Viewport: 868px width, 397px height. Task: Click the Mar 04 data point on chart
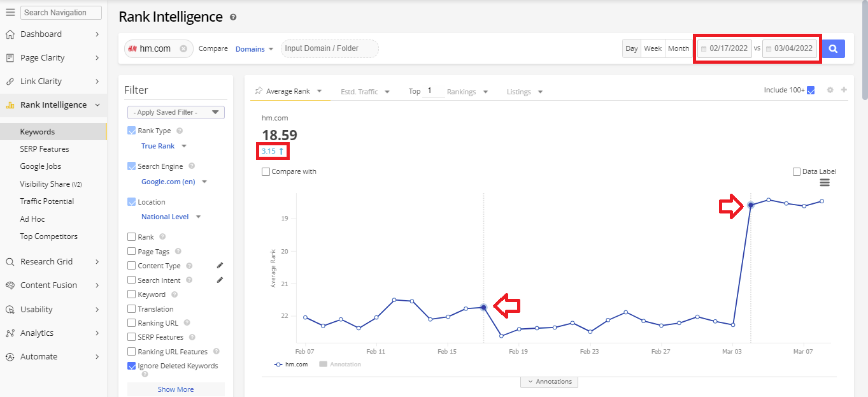coord(751,205)
